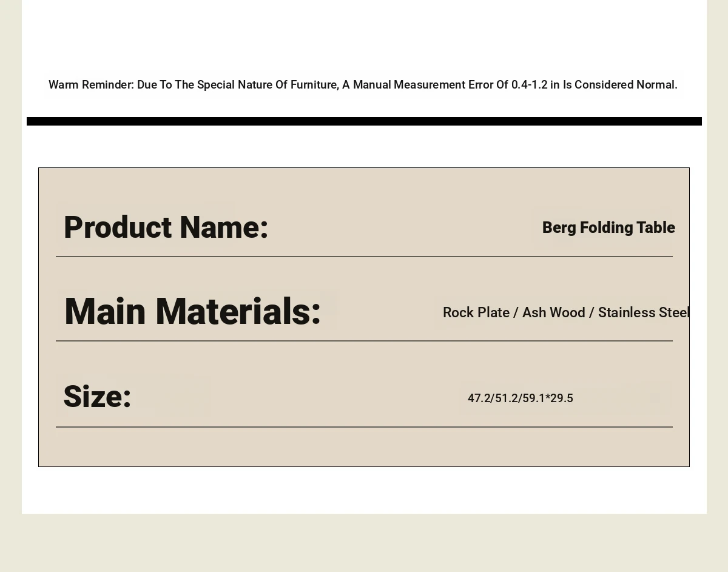Viewport: 728px width, 572px height.
Task: Click the divider line under Size
Action: 364,427
